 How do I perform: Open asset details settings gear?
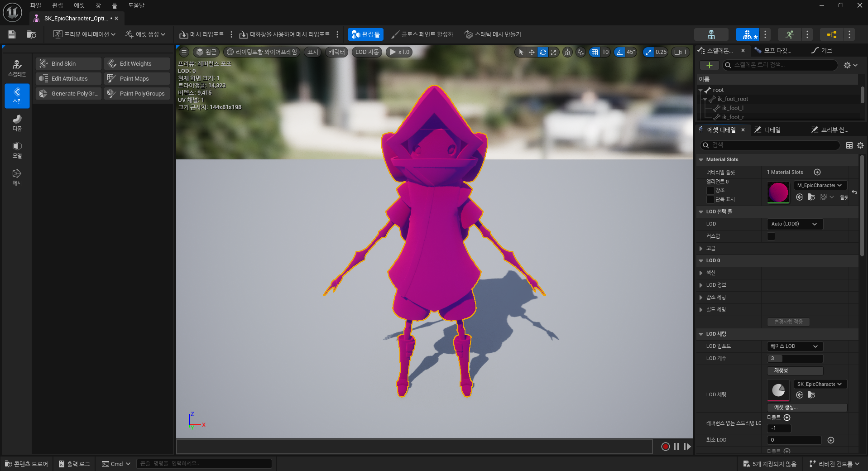pos(860,145)
